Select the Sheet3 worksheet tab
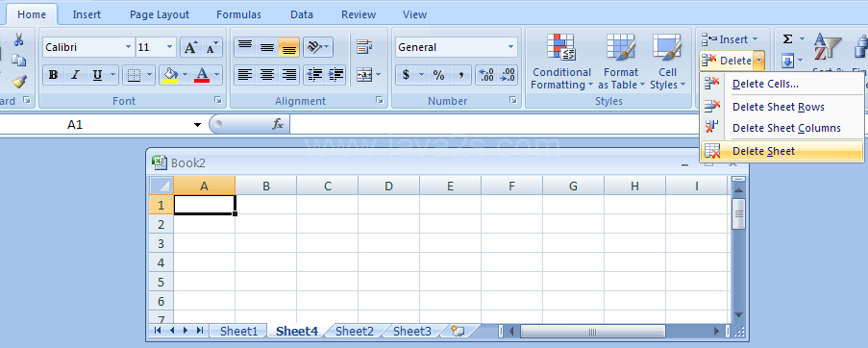 [411, 331]
